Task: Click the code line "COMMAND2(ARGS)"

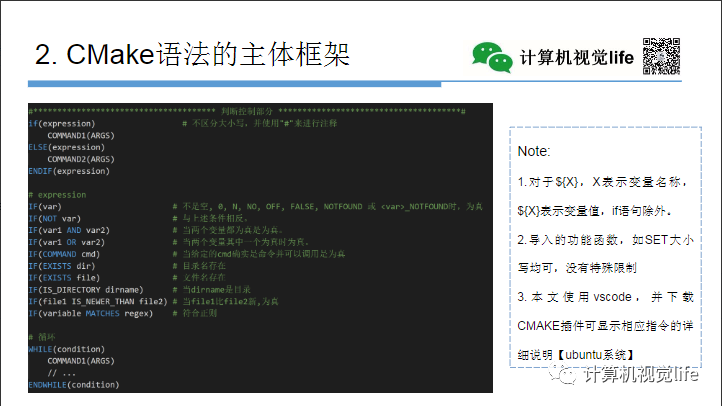Action: click(x=81, y=159)
